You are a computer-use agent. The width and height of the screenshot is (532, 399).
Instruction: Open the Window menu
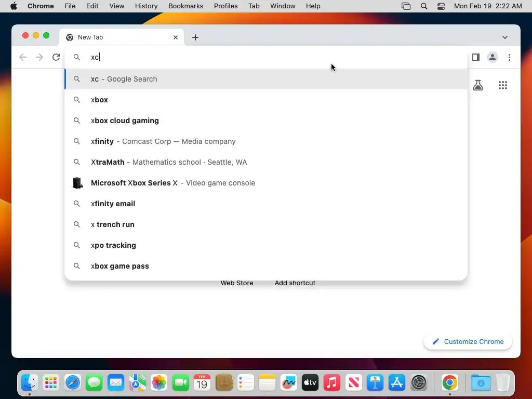click(283, 6)
